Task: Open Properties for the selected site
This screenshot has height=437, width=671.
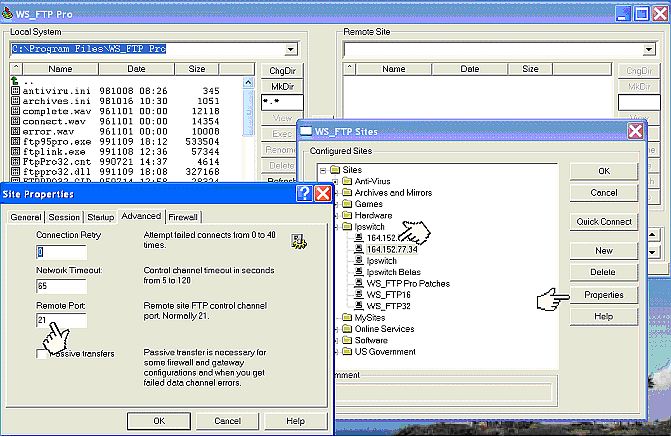Action: (604, 295)
